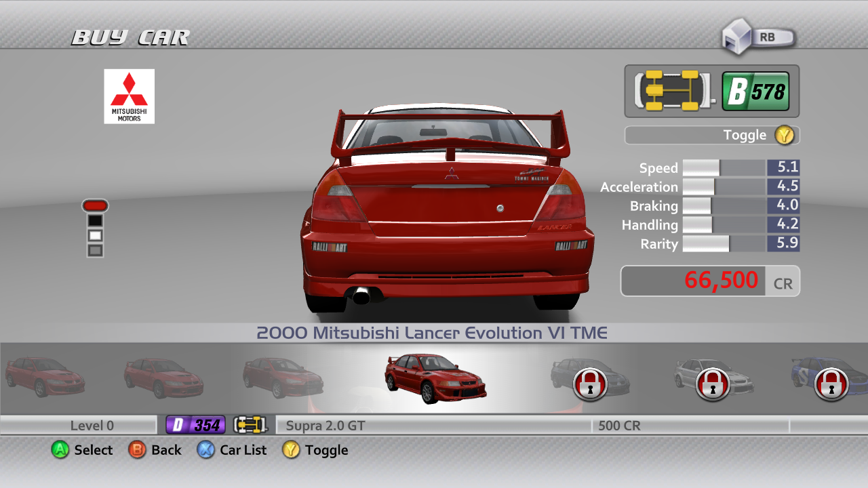This screenshot has height=488, width=868.
Task: Click the Rarity stat bar
Action: coord(724,244)
